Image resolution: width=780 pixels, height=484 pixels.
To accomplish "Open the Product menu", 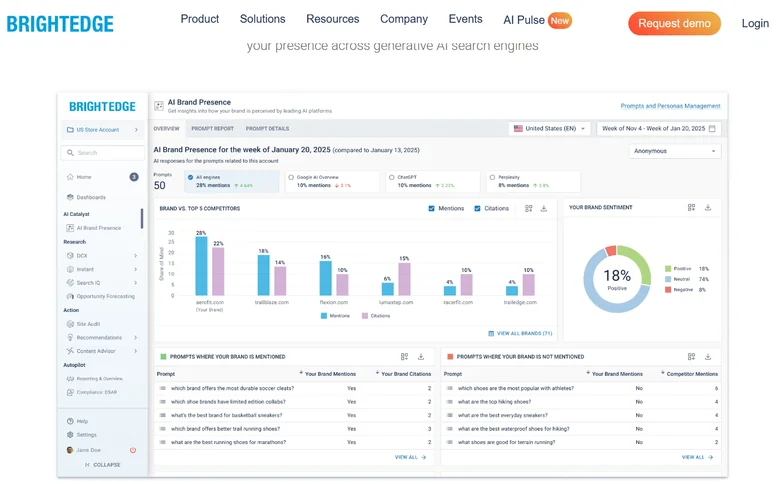I will click(x=199, y=19).
